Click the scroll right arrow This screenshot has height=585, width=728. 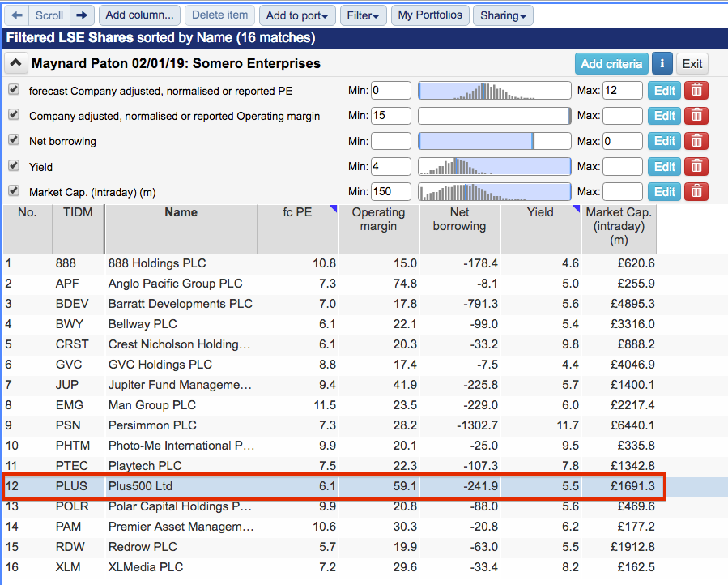click(x=82, y=15)
